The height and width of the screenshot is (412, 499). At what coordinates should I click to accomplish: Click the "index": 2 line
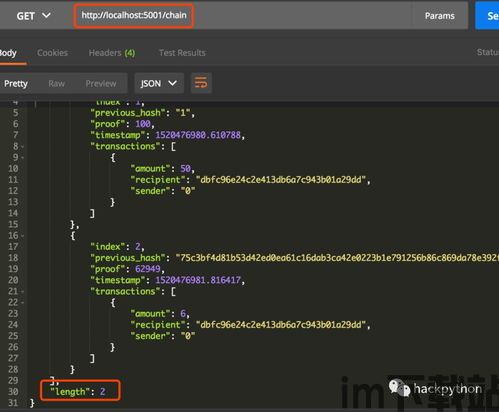pyautogui.click(x=117, y=247)
